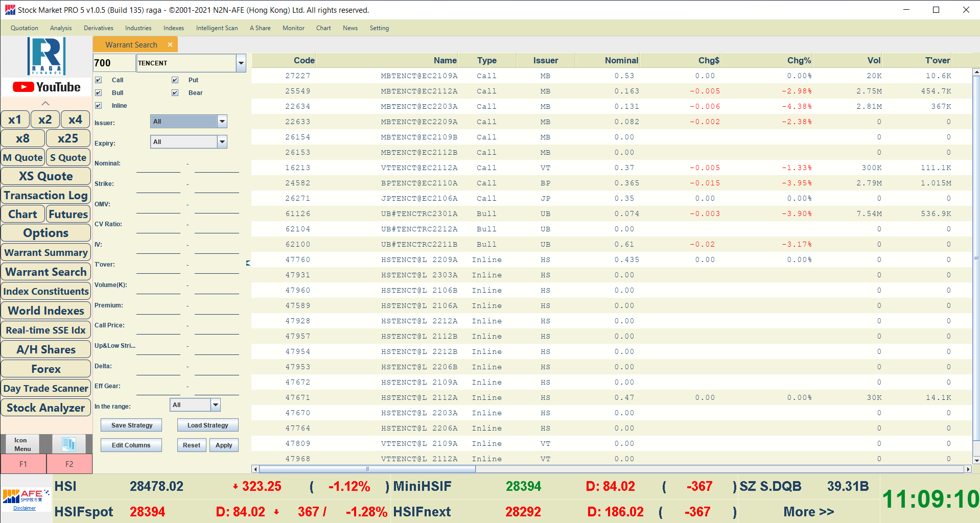980x523 pixels.
Task: Collapse search panel with left splitter arrow
Action: pos(248,263)
